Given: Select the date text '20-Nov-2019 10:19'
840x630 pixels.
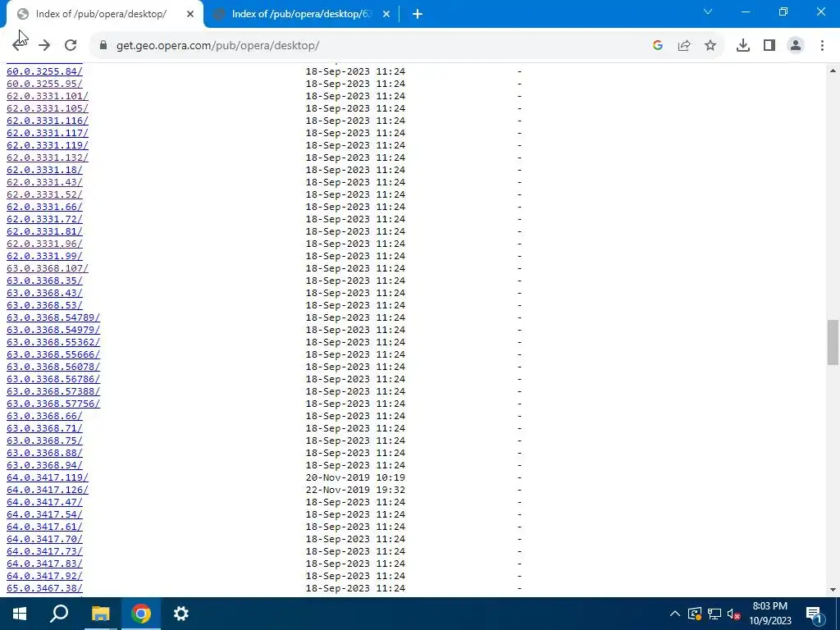Looking at the screenshot, I should pos(355,478).
